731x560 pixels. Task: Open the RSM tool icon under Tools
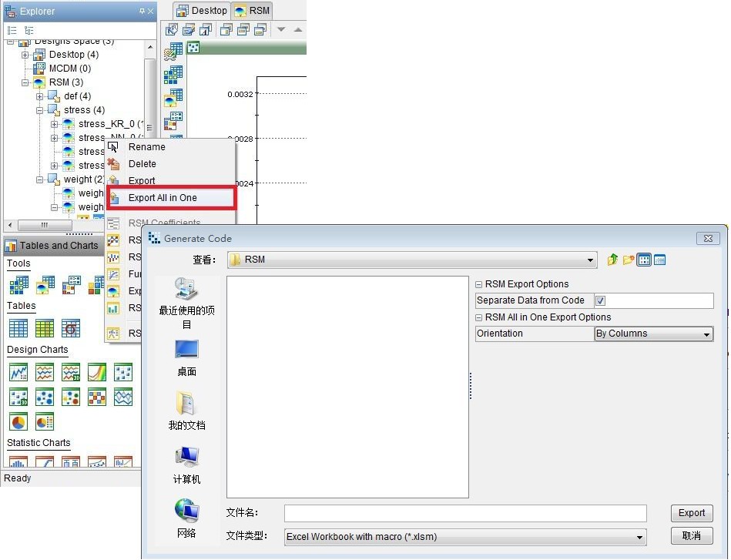point(45,285)
